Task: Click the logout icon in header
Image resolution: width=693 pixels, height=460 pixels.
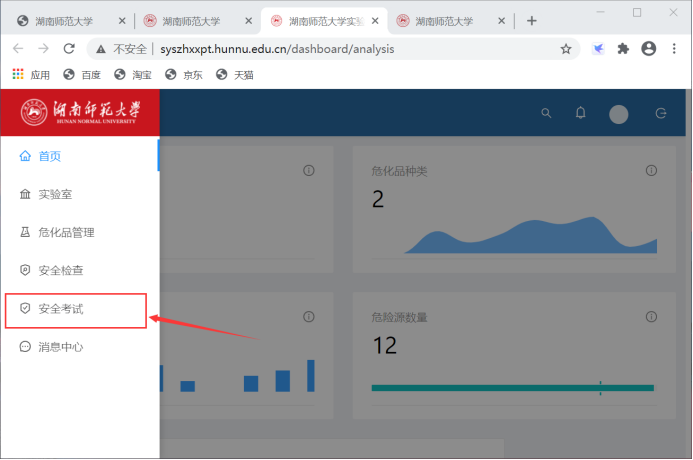Action: coord(660,114)
